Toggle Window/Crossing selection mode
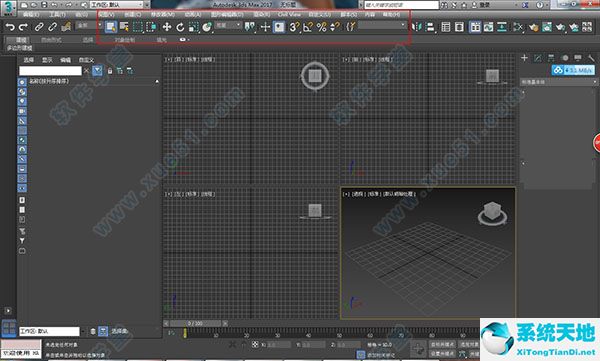 point(151,27)
